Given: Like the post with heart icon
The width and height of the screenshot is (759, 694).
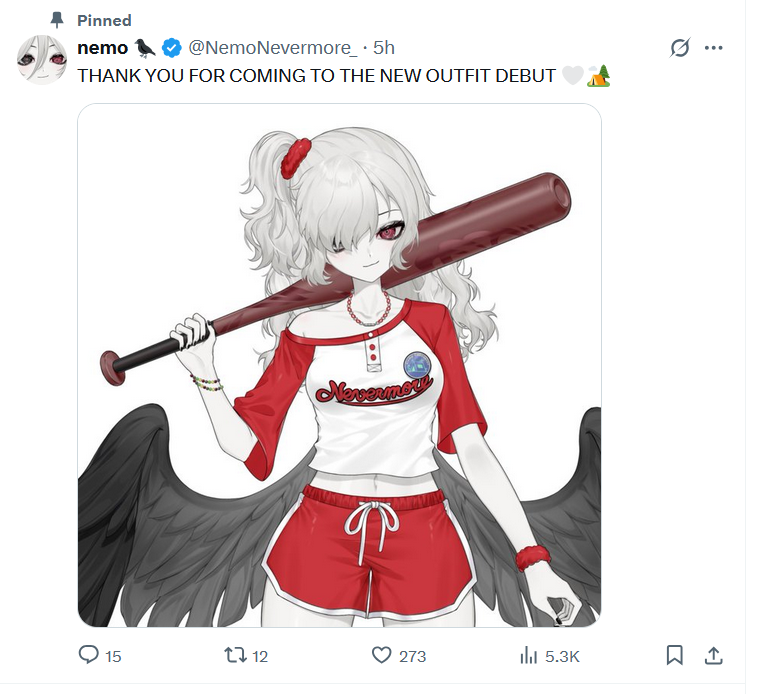Looking at the screenshot, I should [x=381, y=655].
